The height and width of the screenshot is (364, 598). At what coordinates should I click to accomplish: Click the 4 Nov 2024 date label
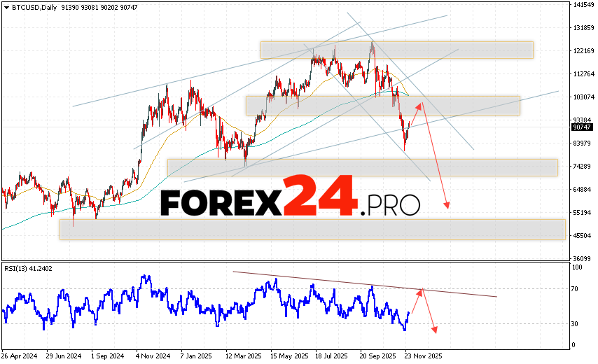[151, 355]
